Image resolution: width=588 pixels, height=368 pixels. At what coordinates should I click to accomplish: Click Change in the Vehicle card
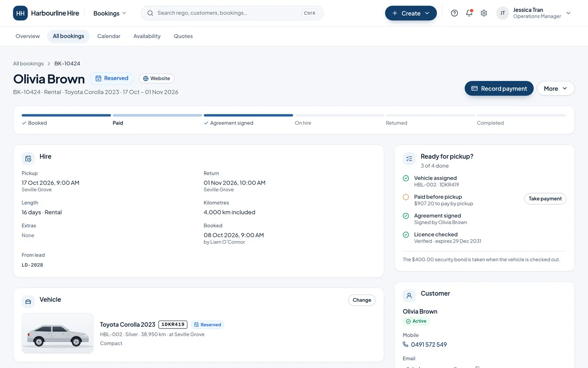[362, 300]
